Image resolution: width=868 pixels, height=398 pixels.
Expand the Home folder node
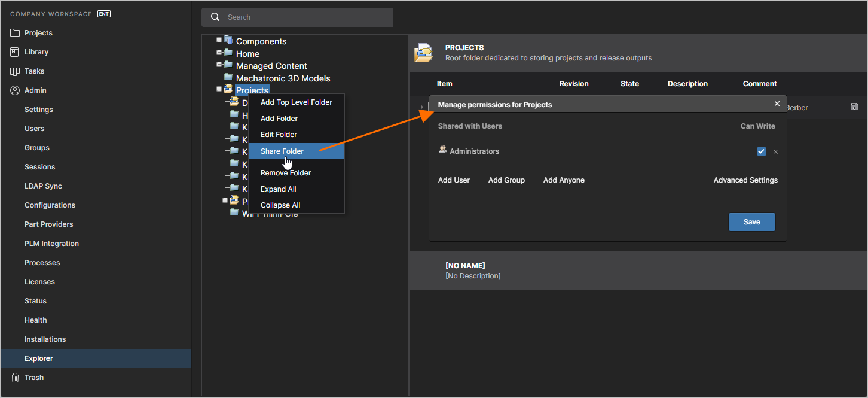point(219,53)
